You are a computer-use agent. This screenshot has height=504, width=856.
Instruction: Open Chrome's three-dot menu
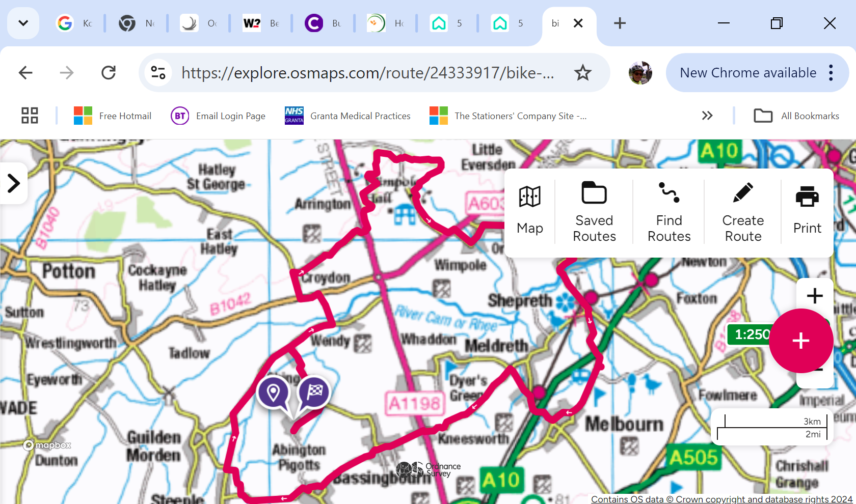point(831,73)
